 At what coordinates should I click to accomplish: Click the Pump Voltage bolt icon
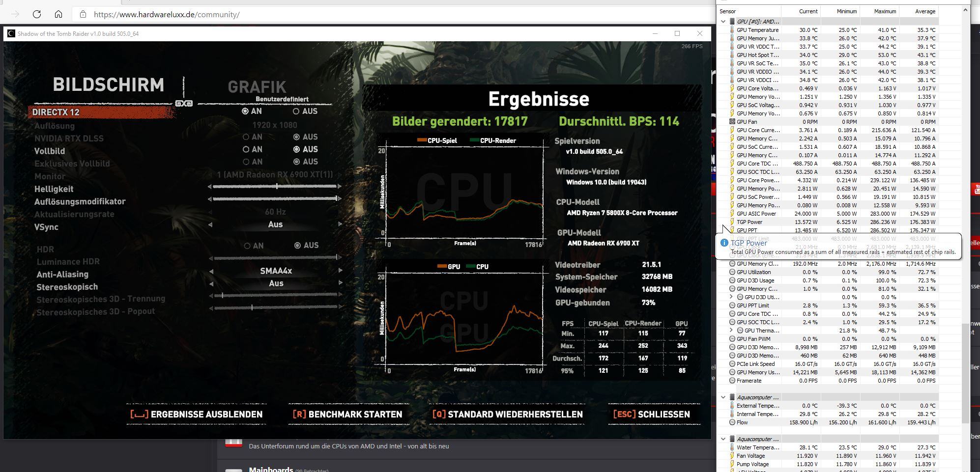point(732,464)
